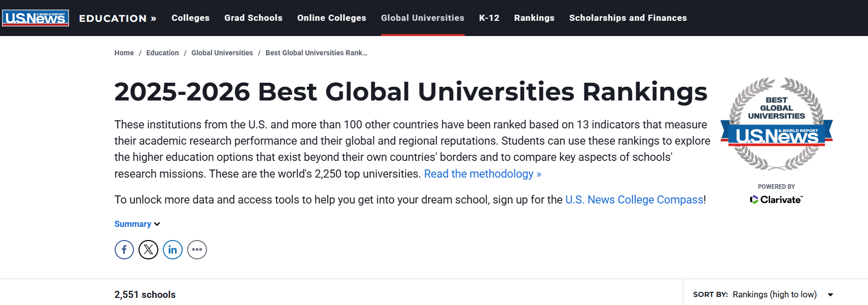Open the U.S. News College Compass link
The width and height of the screenshot is (868, 305).
point(634,200)
